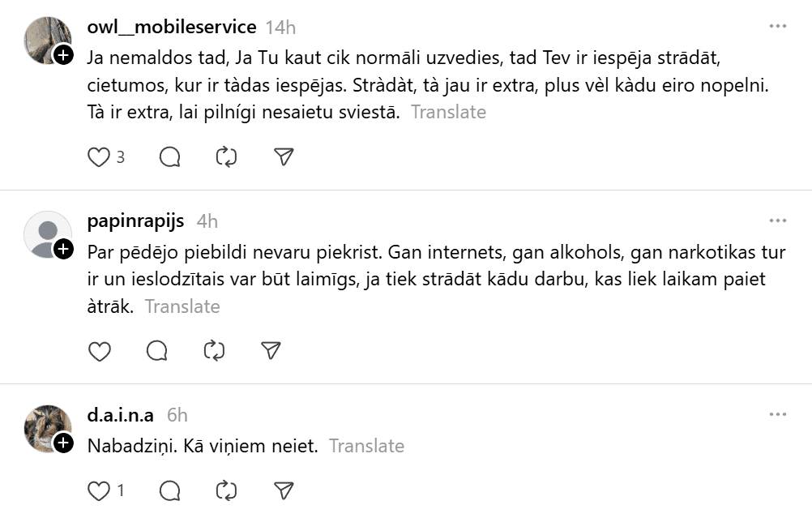This screenshot has width=812, height=518.
Task: Open more options for d.a.i.n.a's post
Action: coord(778,414)
